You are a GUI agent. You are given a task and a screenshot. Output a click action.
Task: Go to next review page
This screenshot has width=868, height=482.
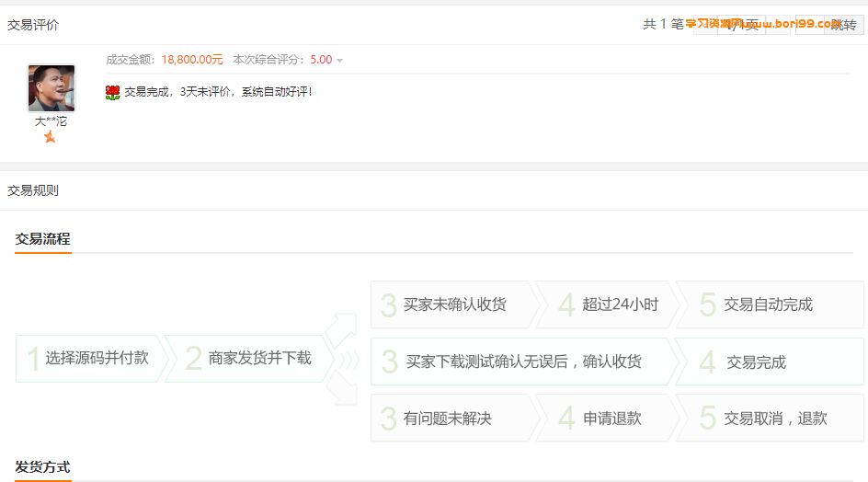778,25
